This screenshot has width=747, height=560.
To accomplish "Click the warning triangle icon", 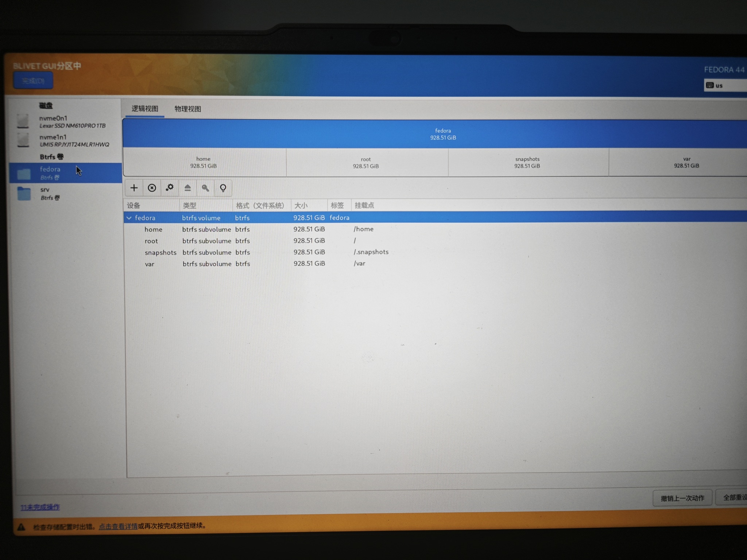I will [21, 527].
